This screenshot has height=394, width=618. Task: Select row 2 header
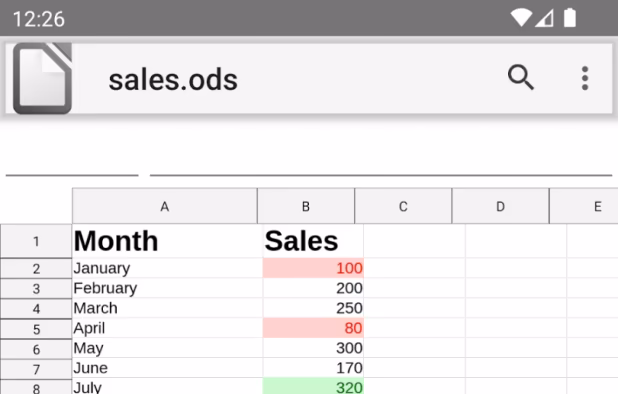pos(36,269)
